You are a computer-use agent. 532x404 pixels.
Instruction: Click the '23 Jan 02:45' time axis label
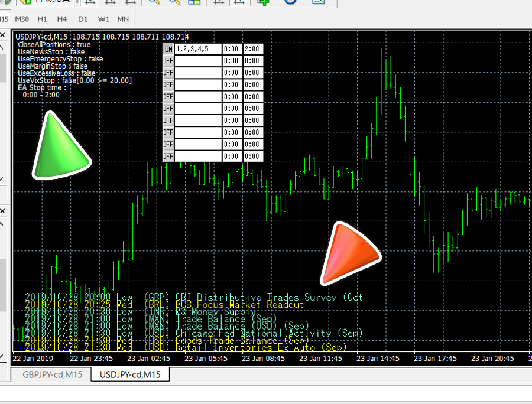(148, 359)
